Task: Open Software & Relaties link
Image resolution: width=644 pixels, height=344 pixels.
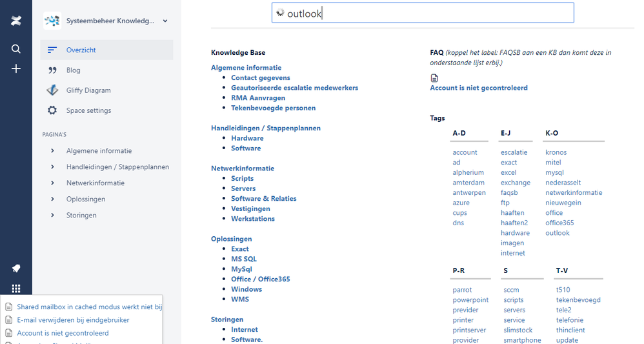Action: point(264,199)
